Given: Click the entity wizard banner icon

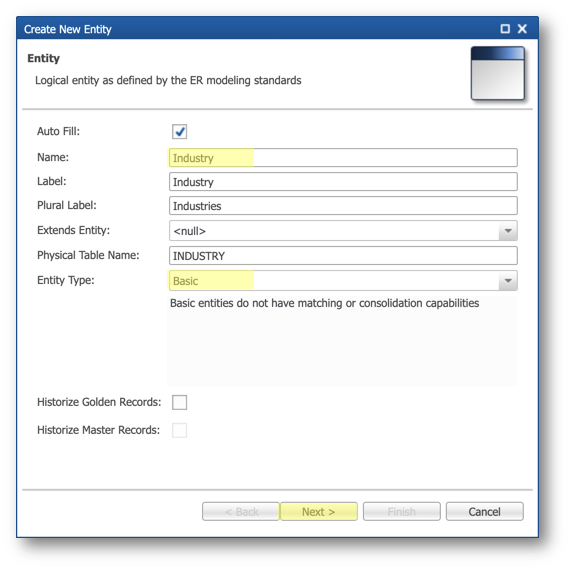Looking at the screenshot, I should (497, 73).
